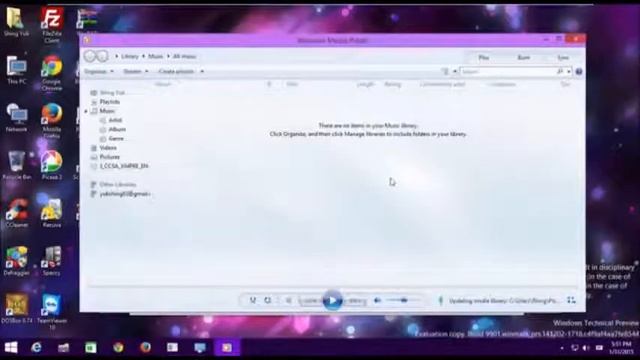Open the TeamViewer desktop icon

pos(52,312)
